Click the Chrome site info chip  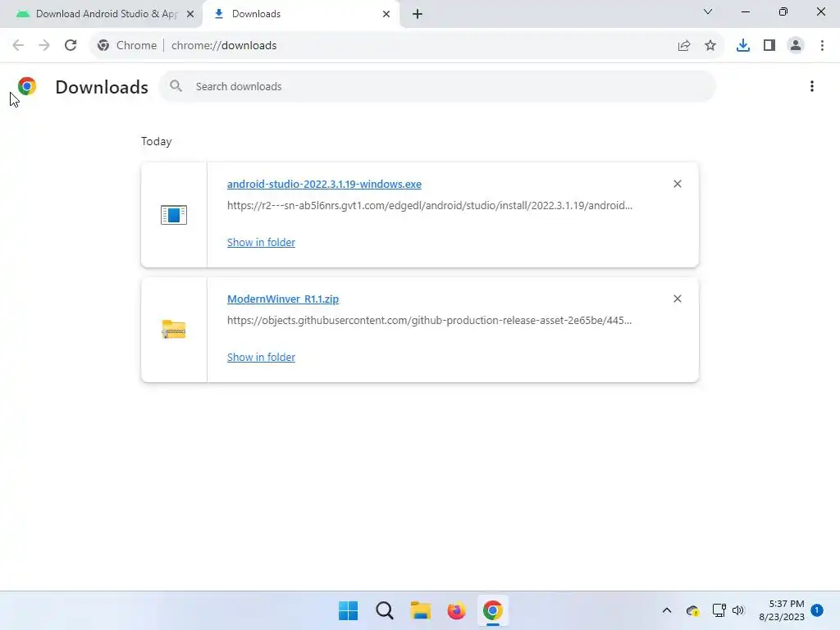tap(127, 46)
